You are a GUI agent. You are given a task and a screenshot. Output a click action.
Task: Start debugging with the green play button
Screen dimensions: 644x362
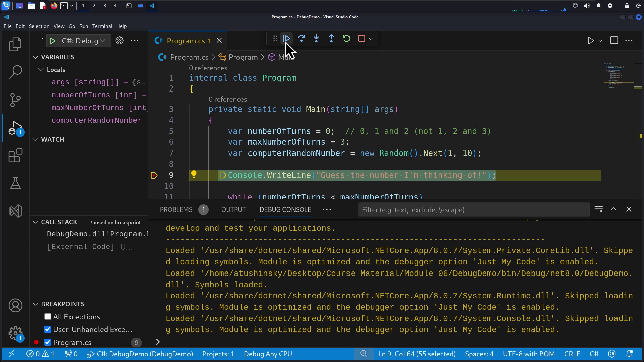pyautogui.click(x=52, y=41)
